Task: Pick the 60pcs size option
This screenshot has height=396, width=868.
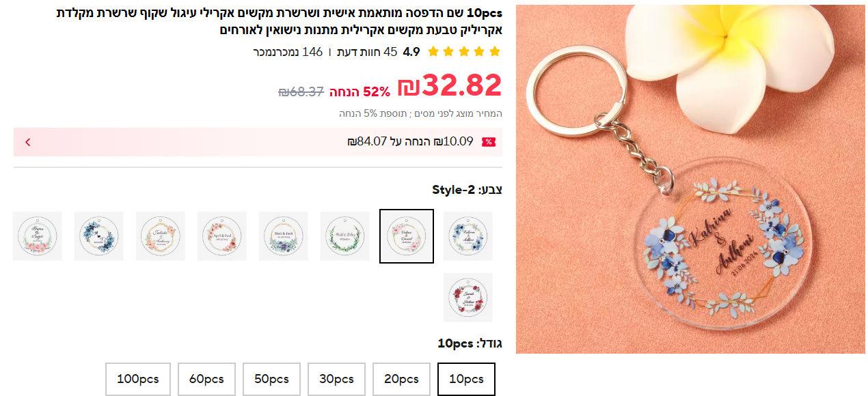Action: 206,379
